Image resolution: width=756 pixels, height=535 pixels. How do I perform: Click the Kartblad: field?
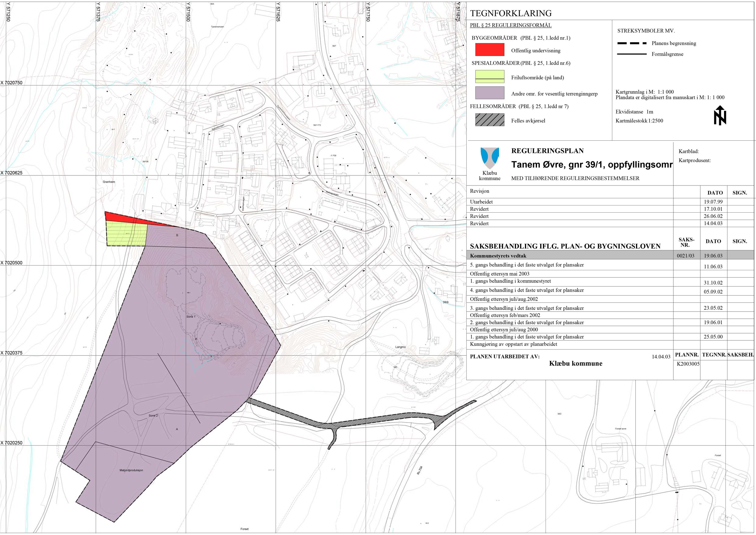pos(689,152)
